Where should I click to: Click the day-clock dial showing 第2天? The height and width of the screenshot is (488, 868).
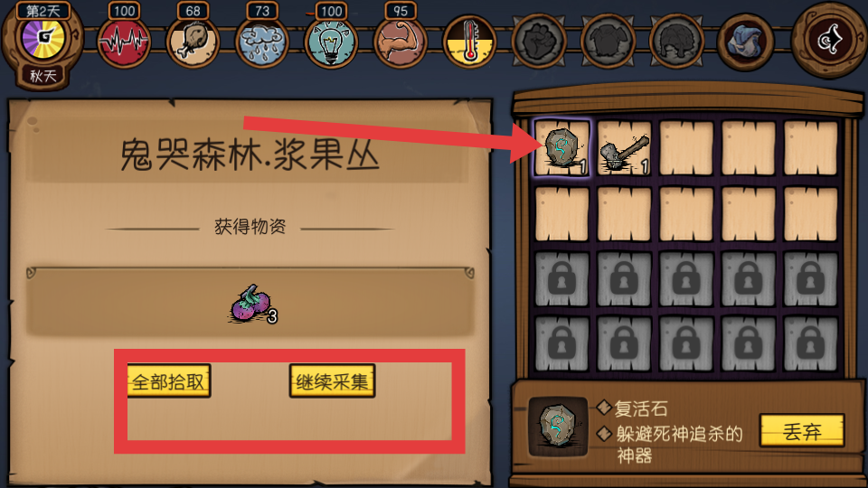pos(43,38)
